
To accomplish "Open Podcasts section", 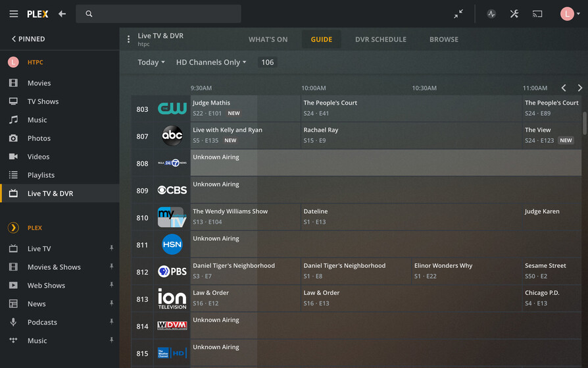I will [x=42, y=322].
